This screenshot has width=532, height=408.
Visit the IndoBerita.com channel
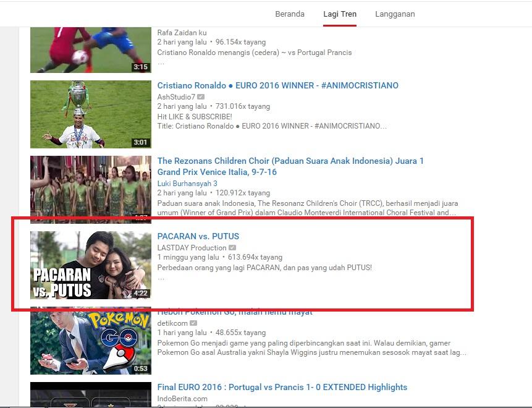[x=182, y=399]
